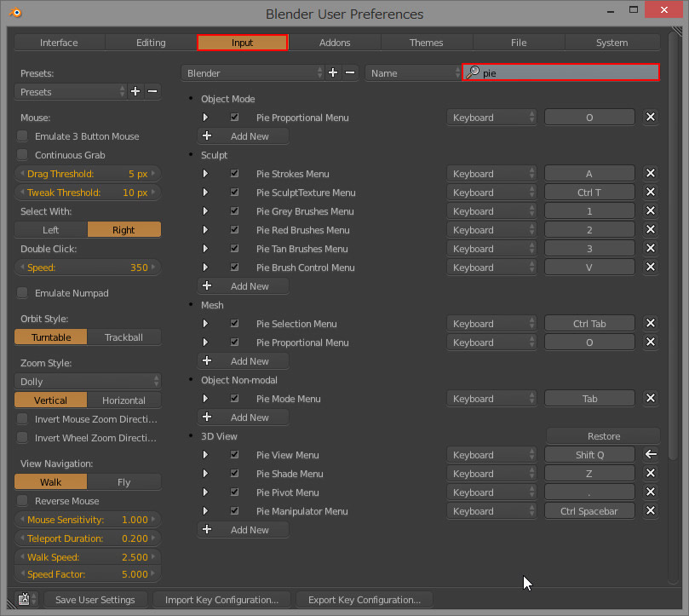The image size is (689, 616).
Task: Click the search magnifier icon
Action: (473, 72)
